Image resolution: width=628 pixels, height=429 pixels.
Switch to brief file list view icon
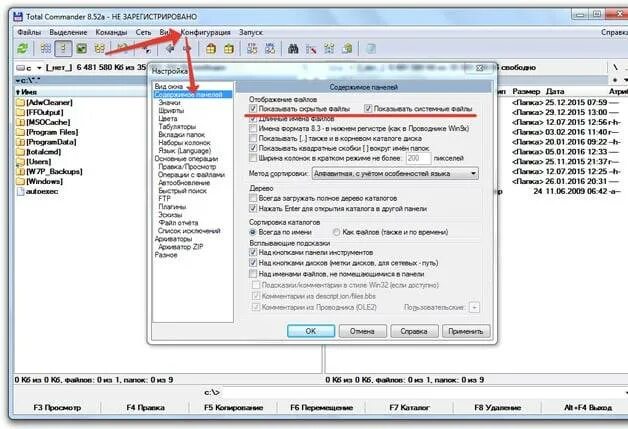tap(46, 49)
